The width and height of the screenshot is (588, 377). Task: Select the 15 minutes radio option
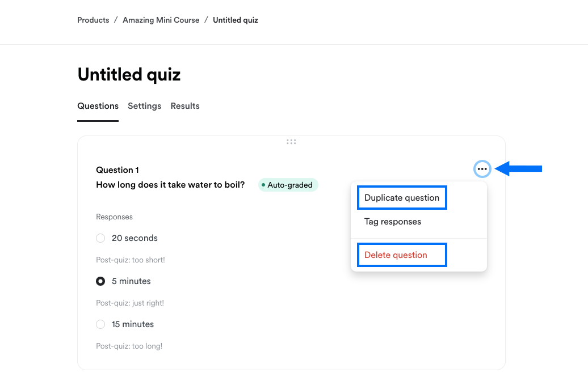tap(100, 324)
